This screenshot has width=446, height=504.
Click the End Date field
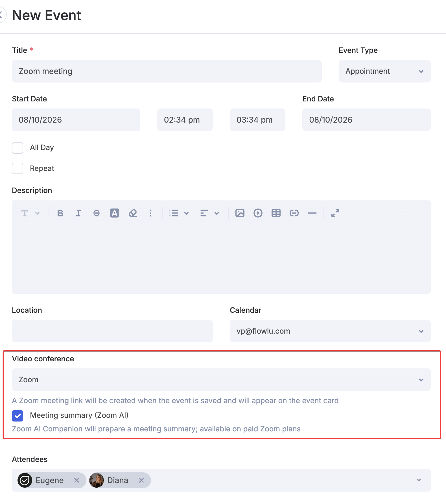[366, 120]
